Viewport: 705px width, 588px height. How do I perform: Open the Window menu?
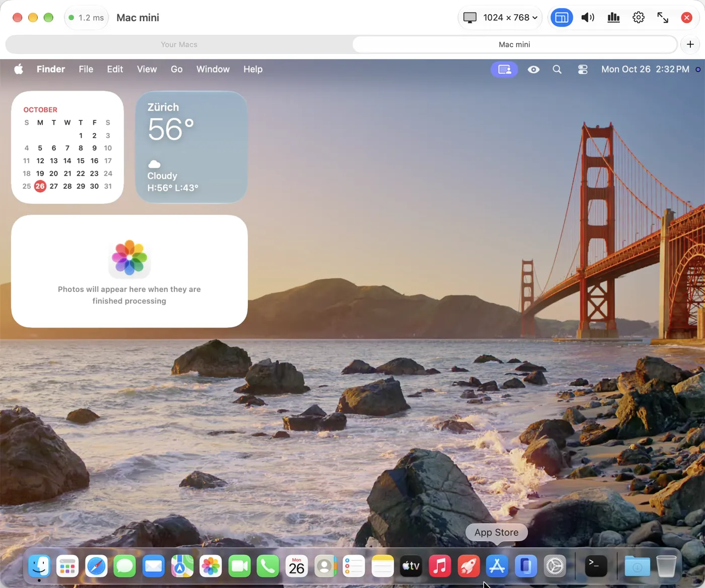tap(213, 69)
